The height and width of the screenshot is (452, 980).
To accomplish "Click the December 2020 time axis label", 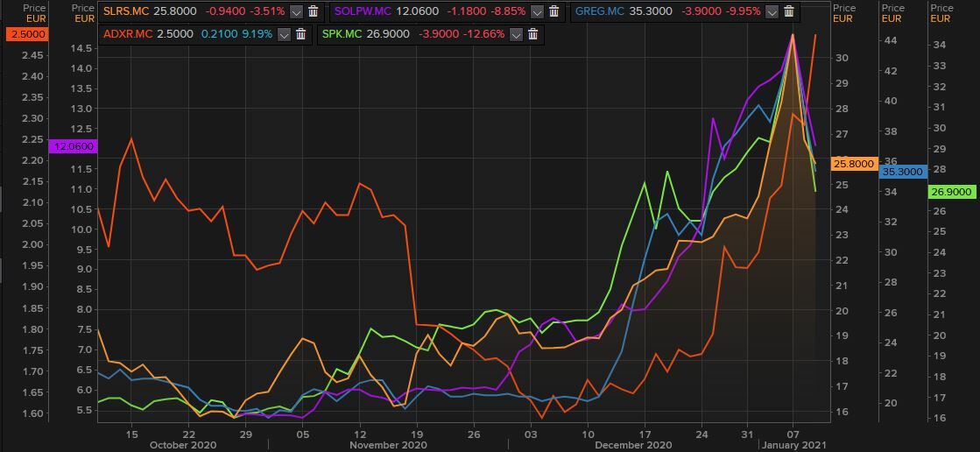I will [633, 445].
